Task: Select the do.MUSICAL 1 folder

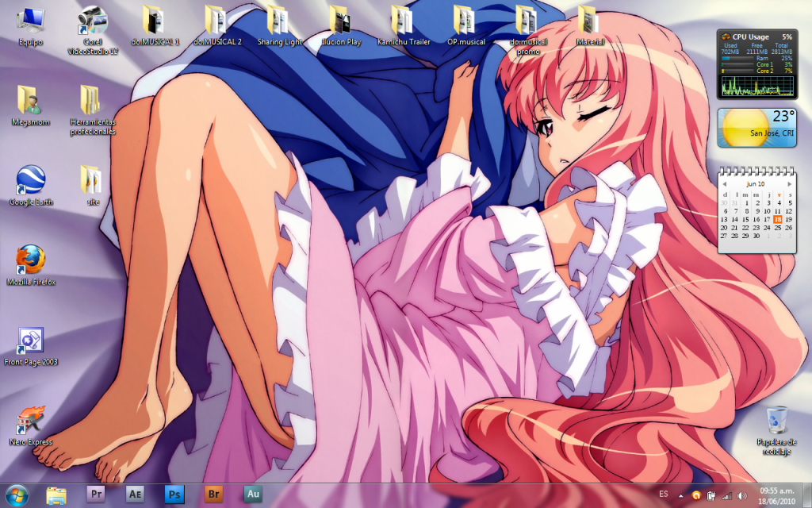Action: point(155,26)
